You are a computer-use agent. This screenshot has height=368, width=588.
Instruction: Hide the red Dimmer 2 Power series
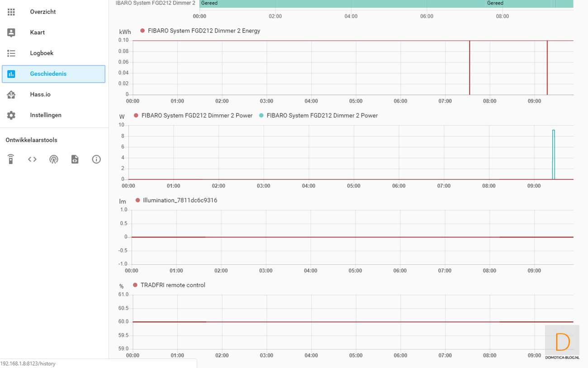pos(197,115)
